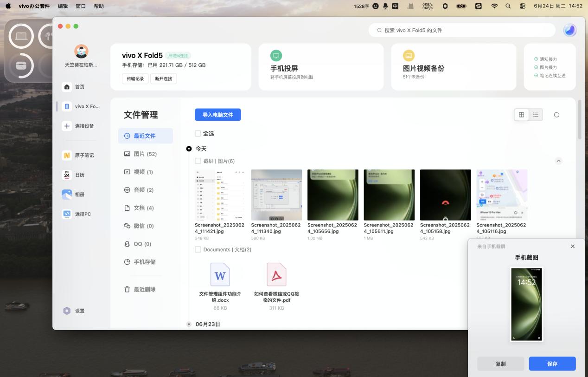Open thumbnail Screenshot_20250624_111340.jpg

(x=276, y=195)
